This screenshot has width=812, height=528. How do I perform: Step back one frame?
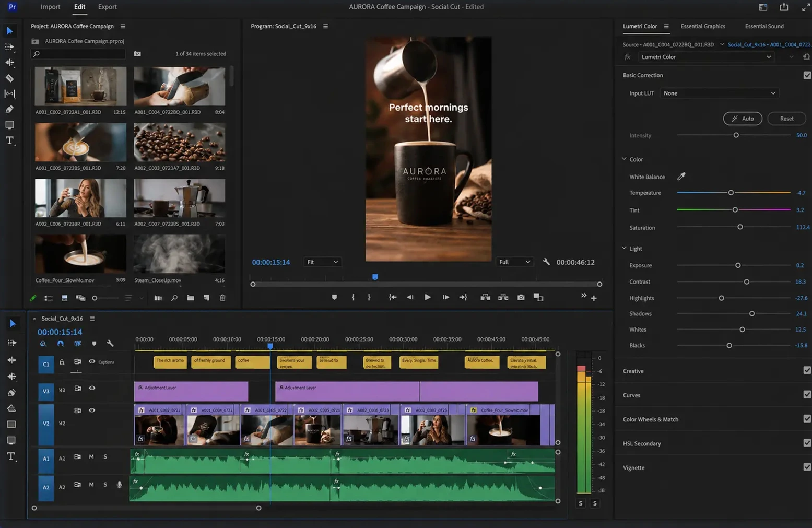(x=410, y=297)
